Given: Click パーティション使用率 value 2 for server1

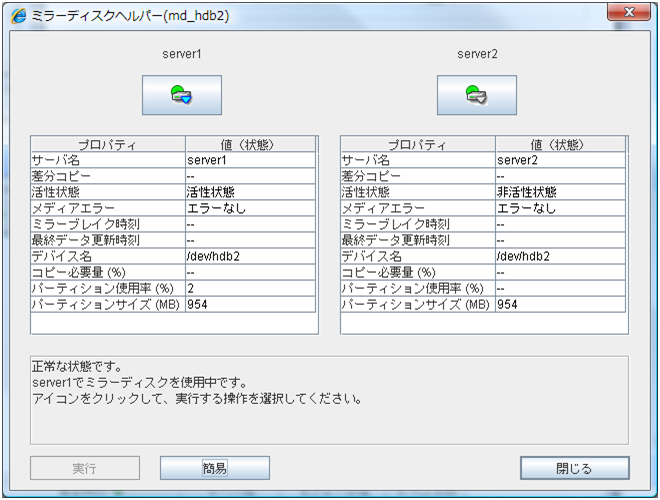Looking at the screenshot, I should click(x=251, y=288).
